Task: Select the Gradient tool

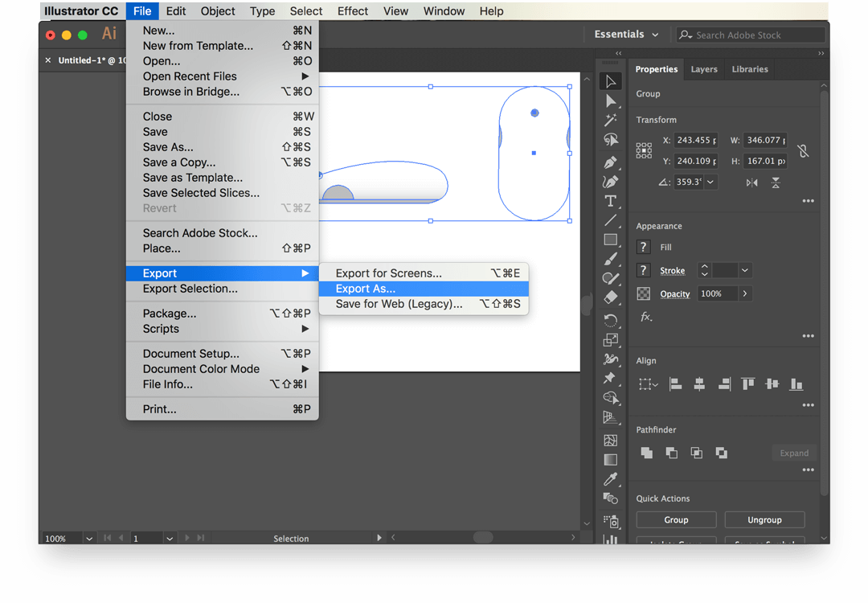Action: [x=611, y=460]
